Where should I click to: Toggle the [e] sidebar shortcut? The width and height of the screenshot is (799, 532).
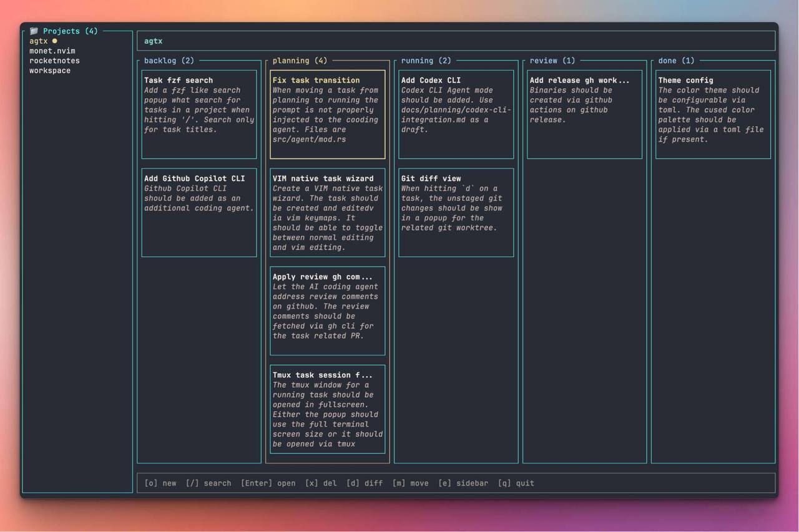pos(463,483)
